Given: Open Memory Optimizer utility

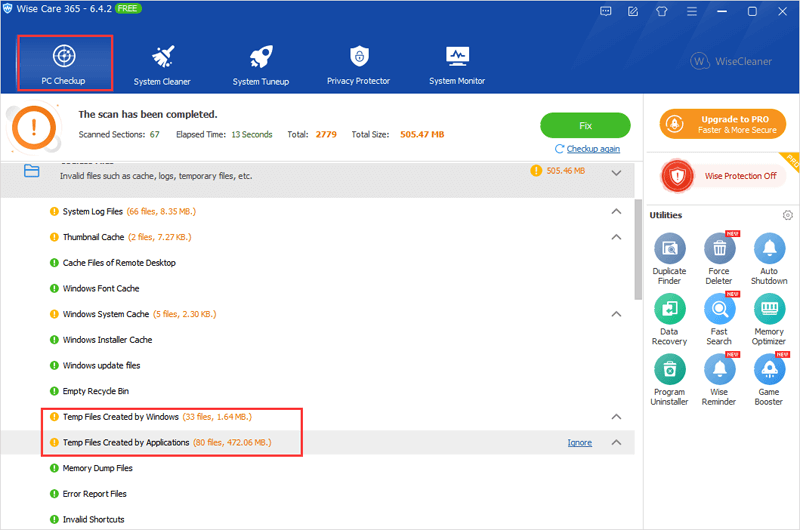Looking at the screenshot, I should coord(769,320).
